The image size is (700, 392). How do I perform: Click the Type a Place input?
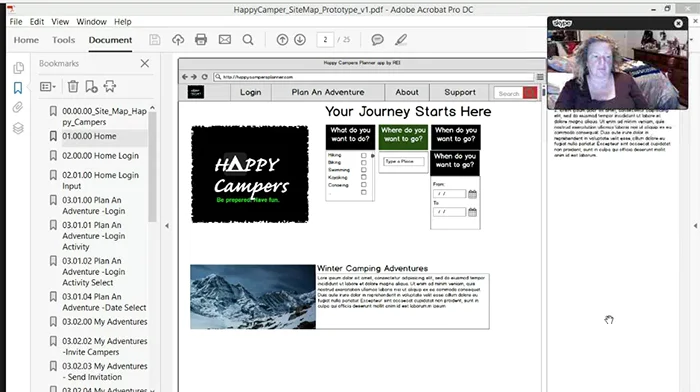coord(404,161)
